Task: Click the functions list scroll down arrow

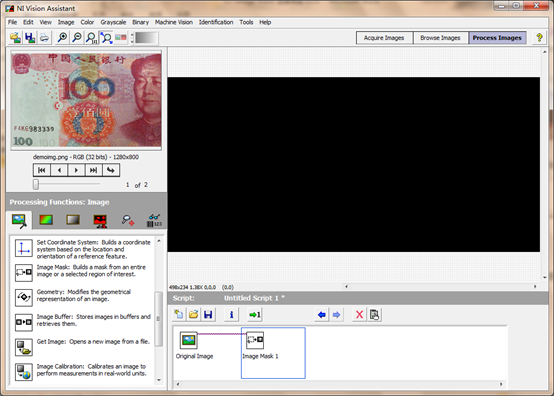Action: (159, 380)
